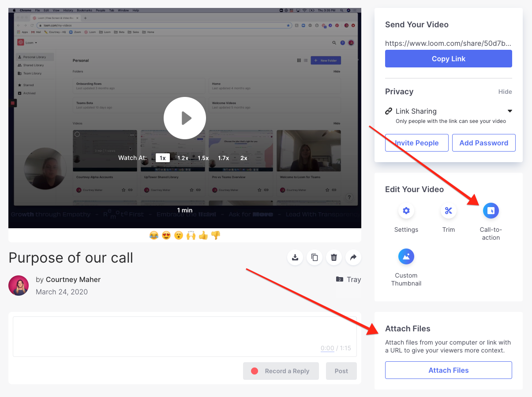Open the Custom Thumbnail tool
The width and height of the screenshot is (532, 397).
[x=406, y=256]
